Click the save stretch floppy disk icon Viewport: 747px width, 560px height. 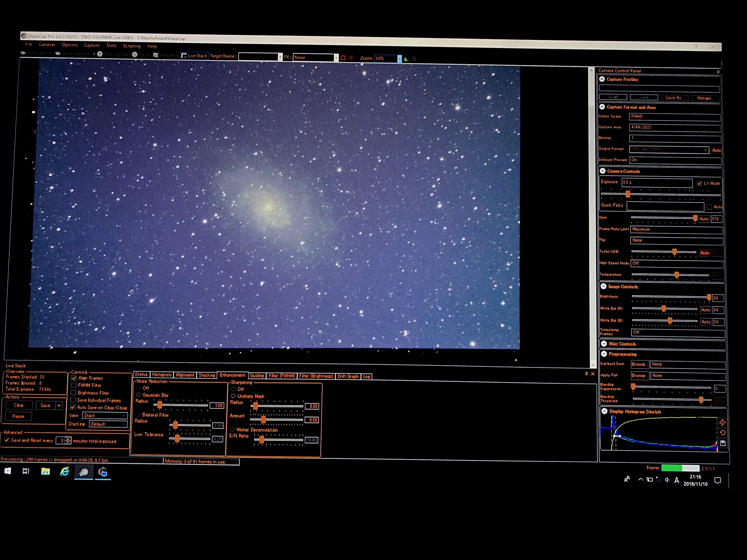coord(723,443)
